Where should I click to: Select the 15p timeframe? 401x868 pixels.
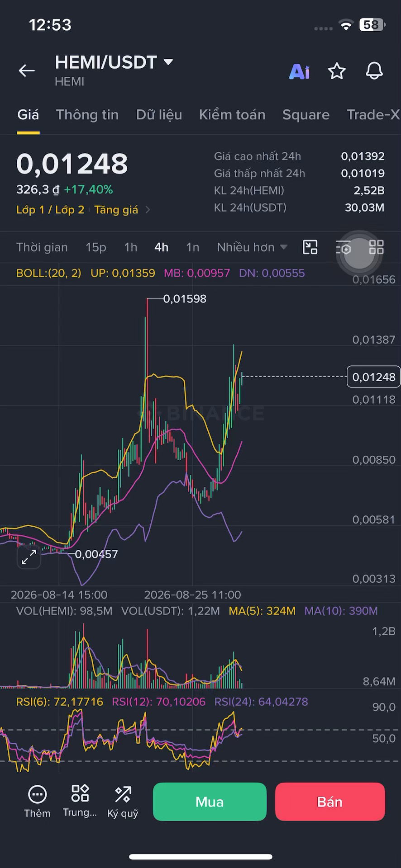[96, 247]
